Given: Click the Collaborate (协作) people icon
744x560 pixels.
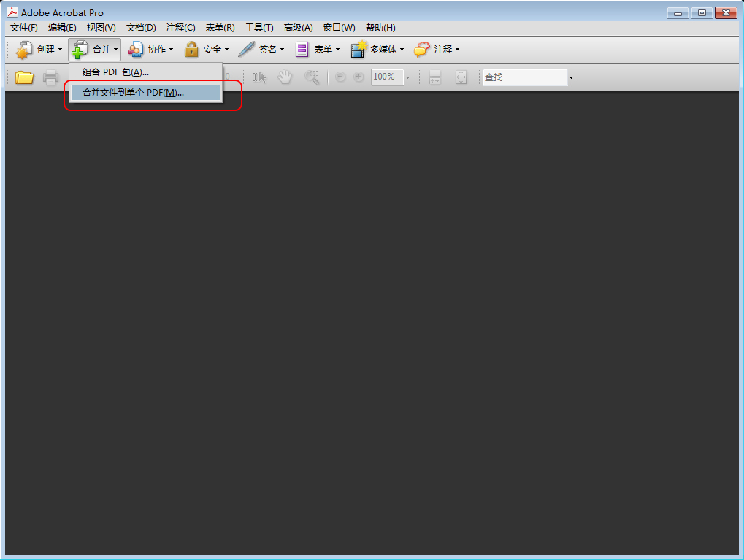Looking at the screenshot, I should pos(135,50).
